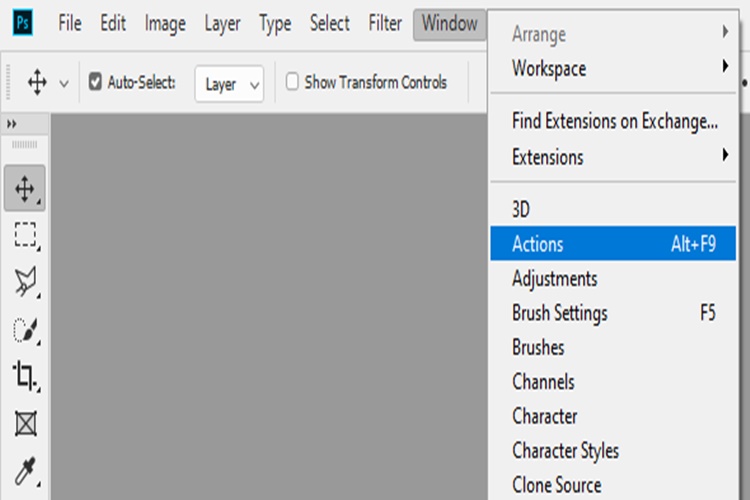The image size is (750, 500).
Task: Open the Channels panel
Action: tap(613, 382)
